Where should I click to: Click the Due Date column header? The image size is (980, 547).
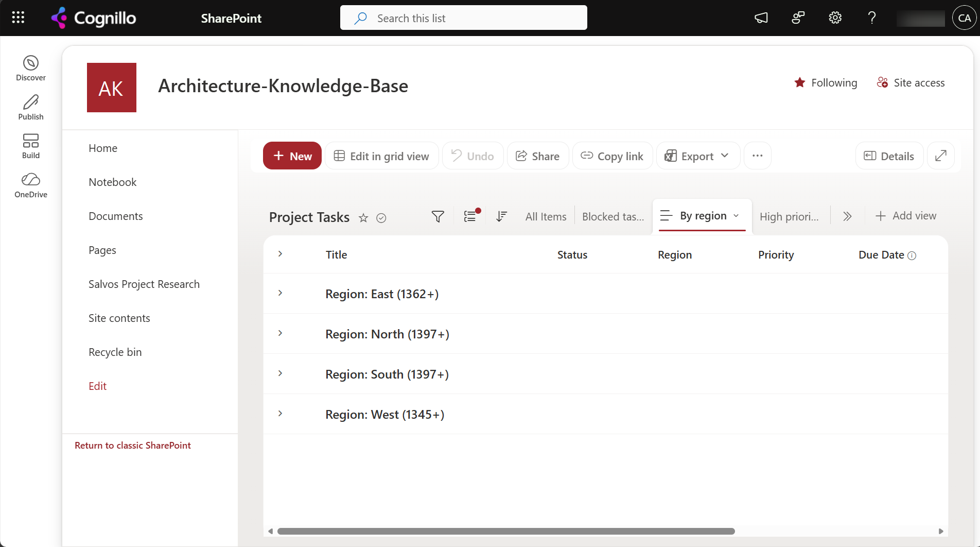(x=881, y=255)
